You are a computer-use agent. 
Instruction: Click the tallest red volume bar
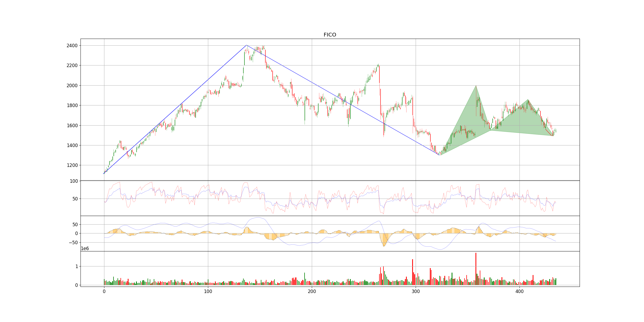point(476,268)
